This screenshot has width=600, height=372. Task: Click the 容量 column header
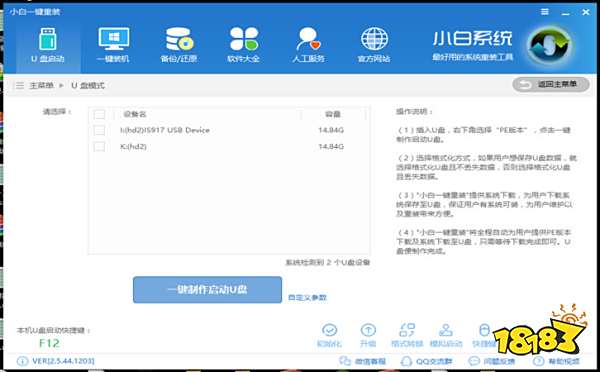(333, 114)
